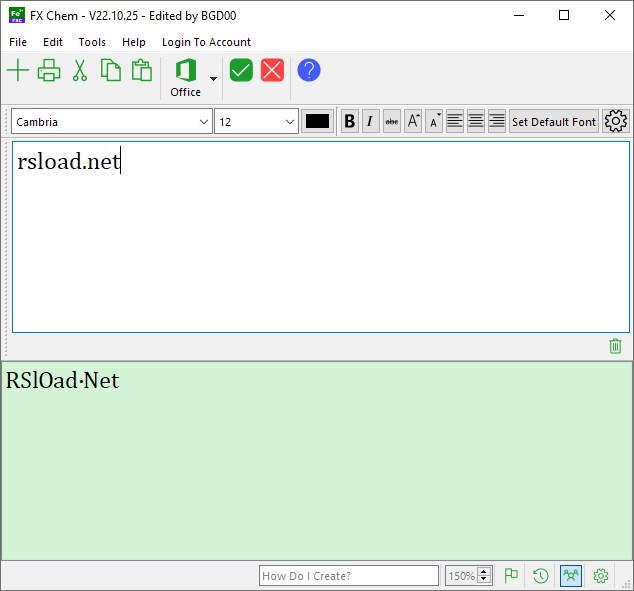634x591 pixels.
Task: Click the FX Chem app icon in title bar
Action: coord(16,15)
